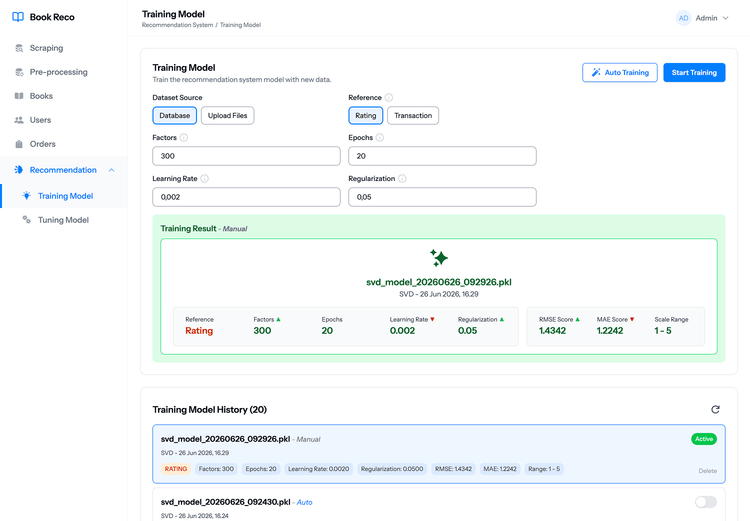Open the Admin dropdown chevron
The width and height of the screenshot is (750, 521).
pos(726,18)
